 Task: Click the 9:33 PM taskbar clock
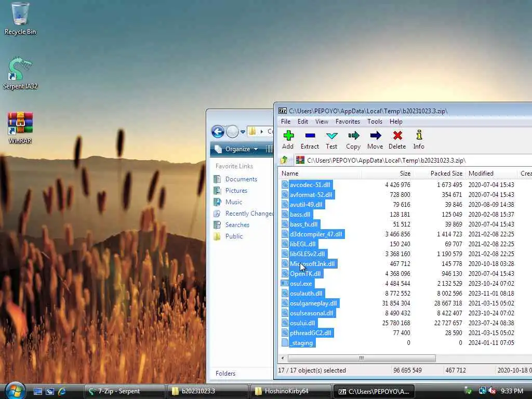tap(512, 391)
